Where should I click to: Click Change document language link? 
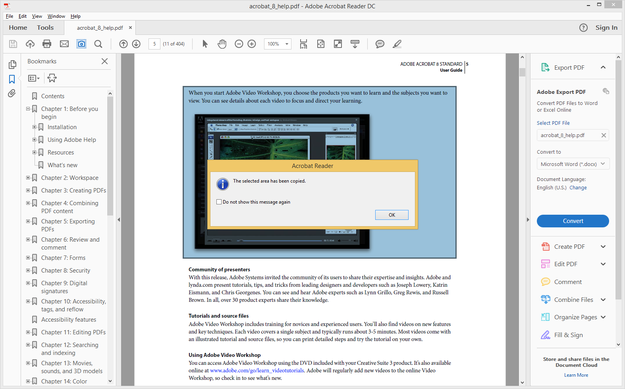click(578, 188)
